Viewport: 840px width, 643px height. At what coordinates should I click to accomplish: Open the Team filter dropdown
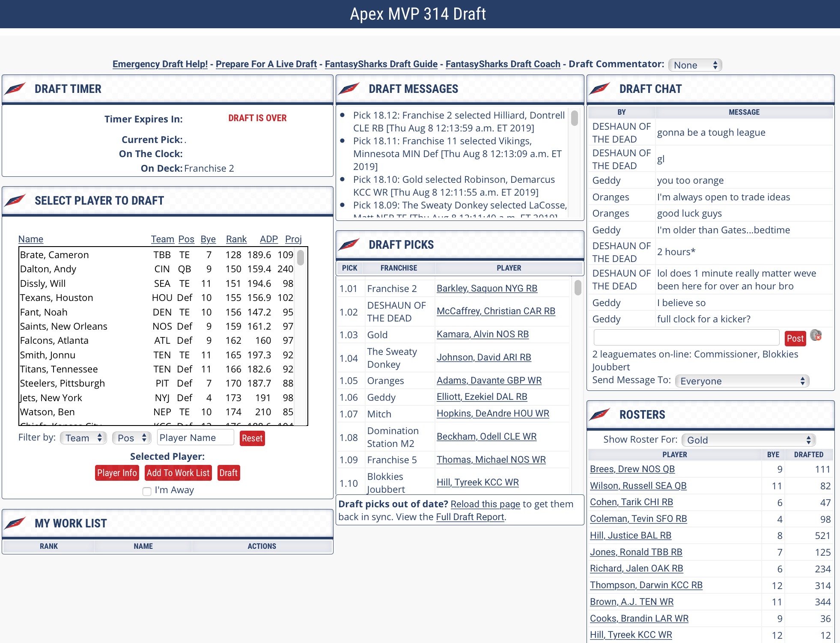pyautogui.click(x=83, y=438)
